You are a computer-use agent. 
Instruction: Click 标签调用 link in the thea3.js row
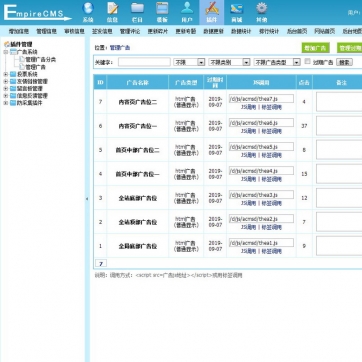point(271,203)
